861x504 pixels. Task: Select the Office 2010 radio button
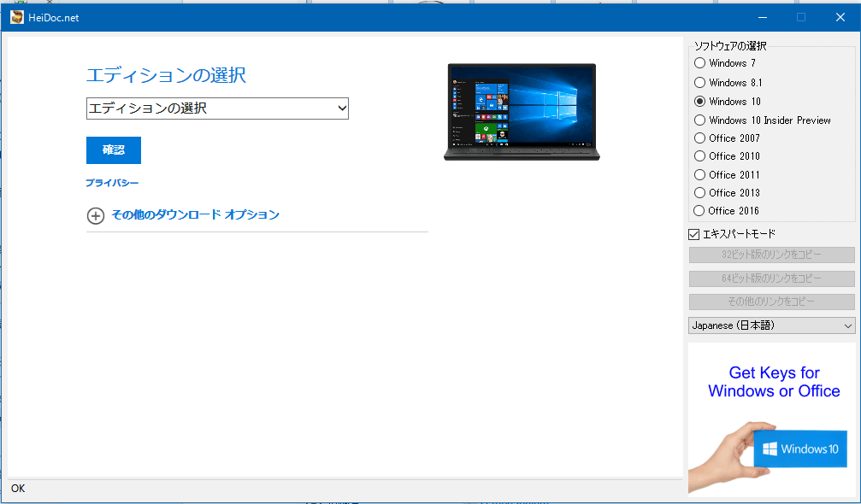[699, 156]
